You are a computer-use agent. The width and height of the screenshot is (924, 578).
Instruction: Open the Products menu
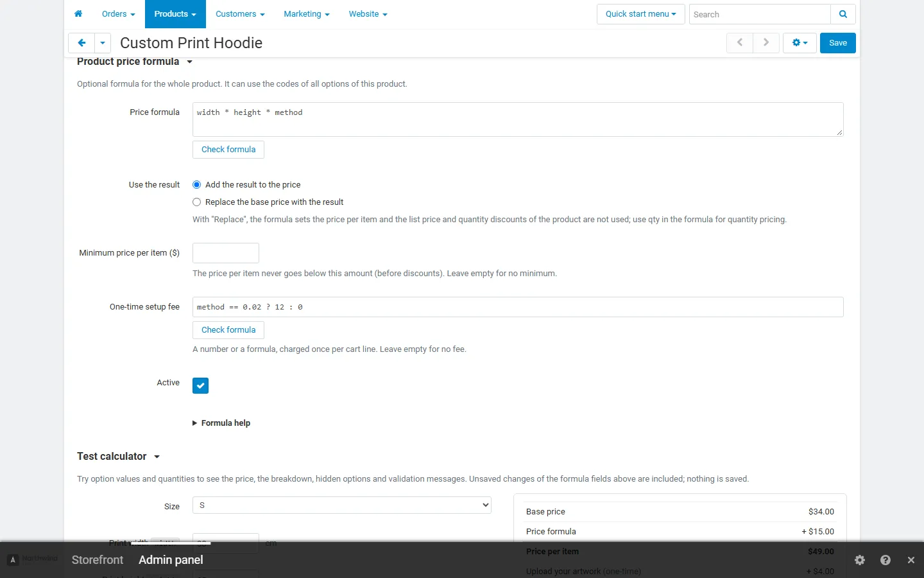coord(175,14)
